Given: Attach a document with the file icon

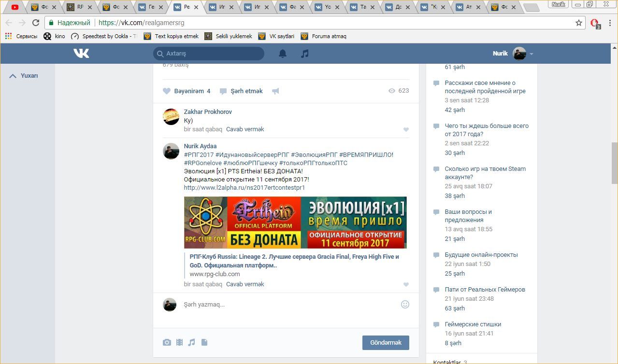Looking at the screenshot, I should 204,342.
